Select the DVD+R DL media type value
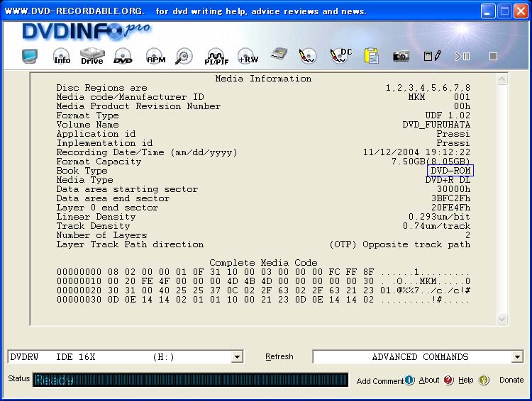The width and height of the screenshot is (532, 401). point(448,180)
